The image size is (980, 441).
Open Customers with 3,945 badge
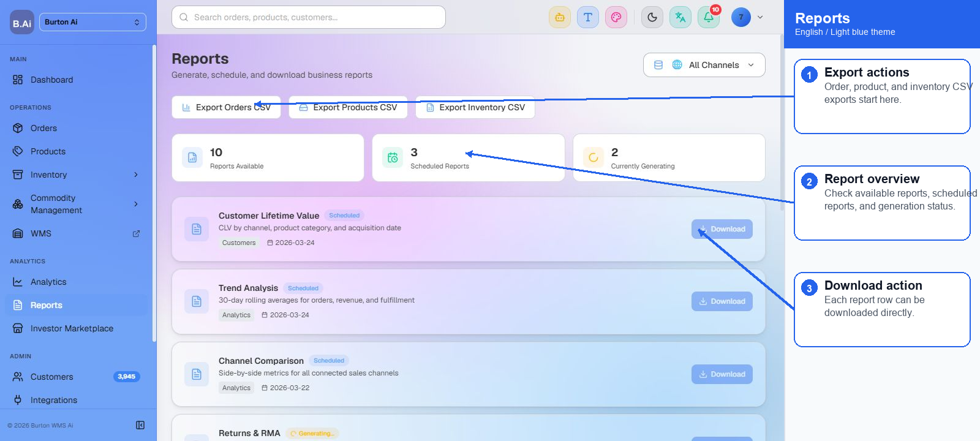(77, 377)
